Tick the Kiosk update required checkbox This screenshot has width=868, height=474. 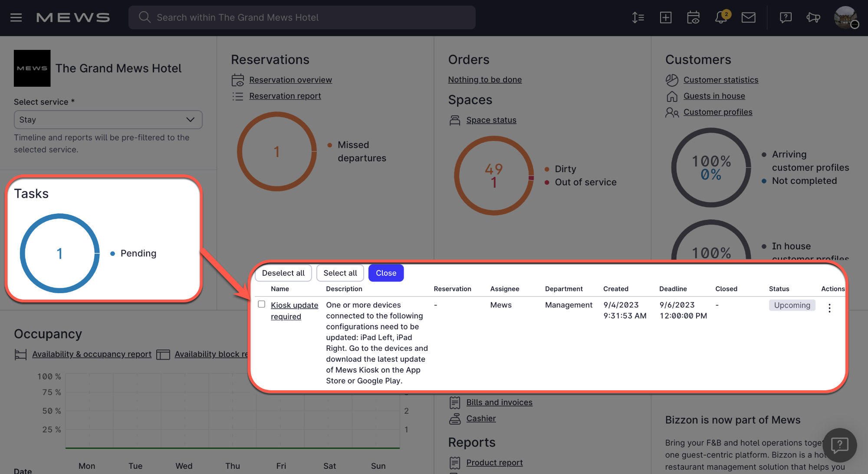click(261, 304)
